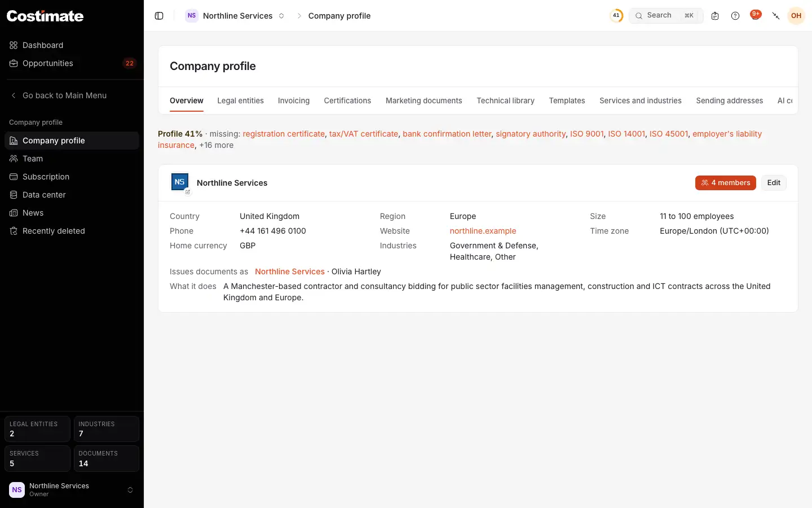Click the missing ISO 9001 link
This screenshot has width=812, height=508.
click(x=587, y=134)
